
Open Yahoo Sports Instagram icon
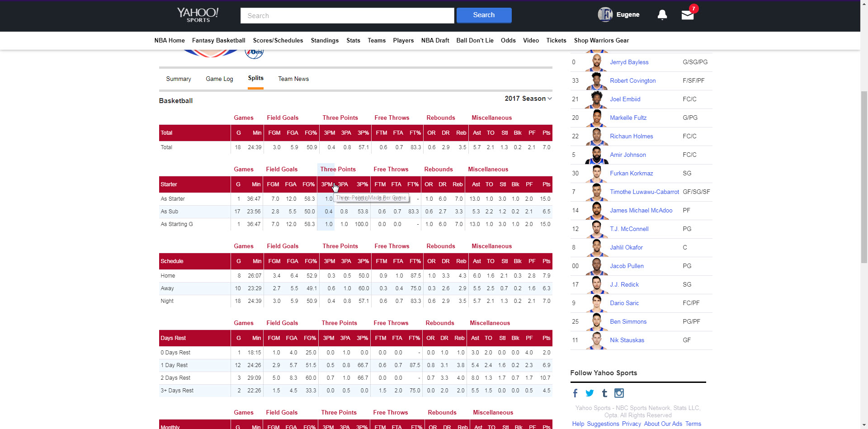tap(619, 393)
